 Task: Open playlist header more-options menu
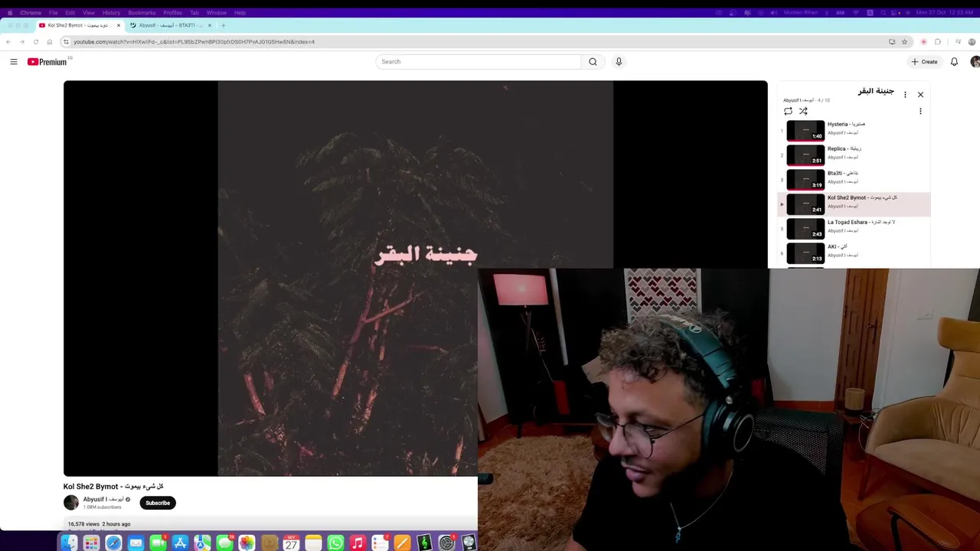coord(905,95)
